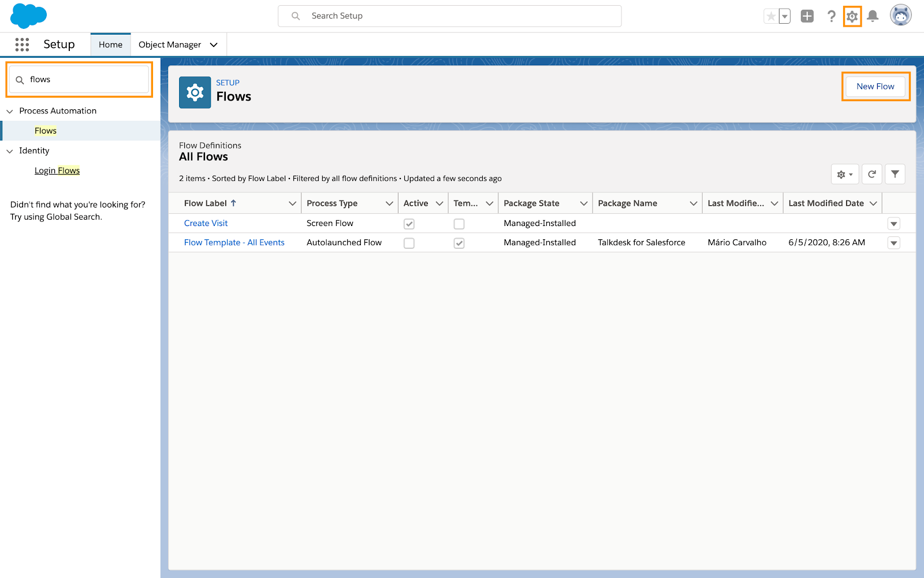Open the App Launcher grid icon
This screenshot has height=578, width=924.
click(22, 45)
